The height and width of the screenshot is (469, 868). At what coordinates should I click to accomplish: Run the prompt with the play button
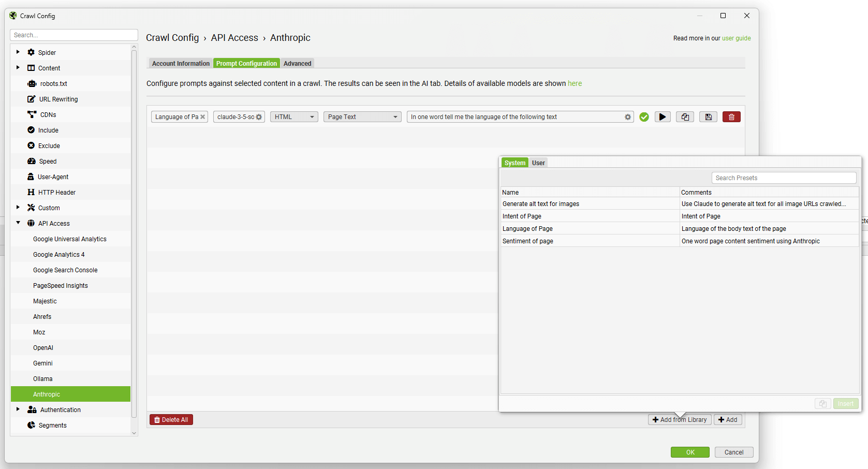point(663,116)
